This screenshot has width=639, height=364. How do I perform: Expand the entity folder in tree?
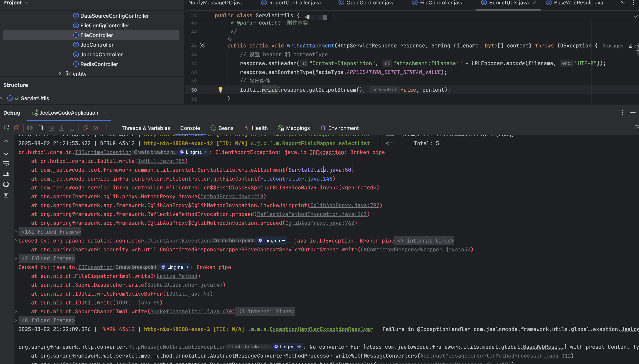coord(60,74)
